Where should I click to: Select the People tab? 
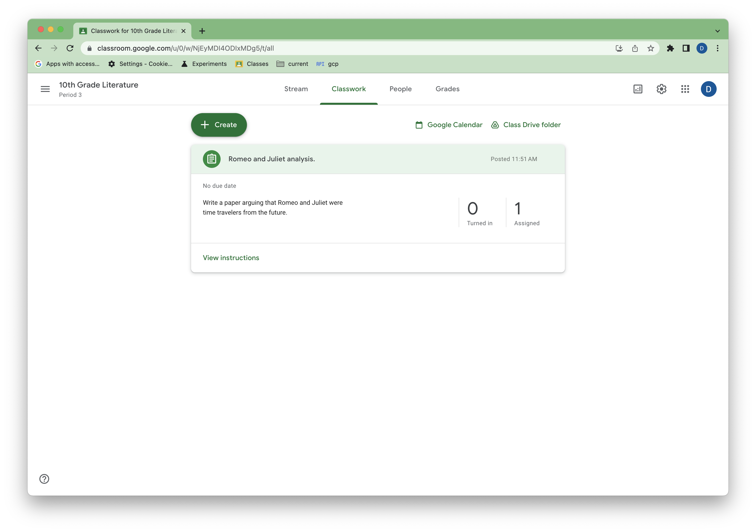click(x=400, y=89)
